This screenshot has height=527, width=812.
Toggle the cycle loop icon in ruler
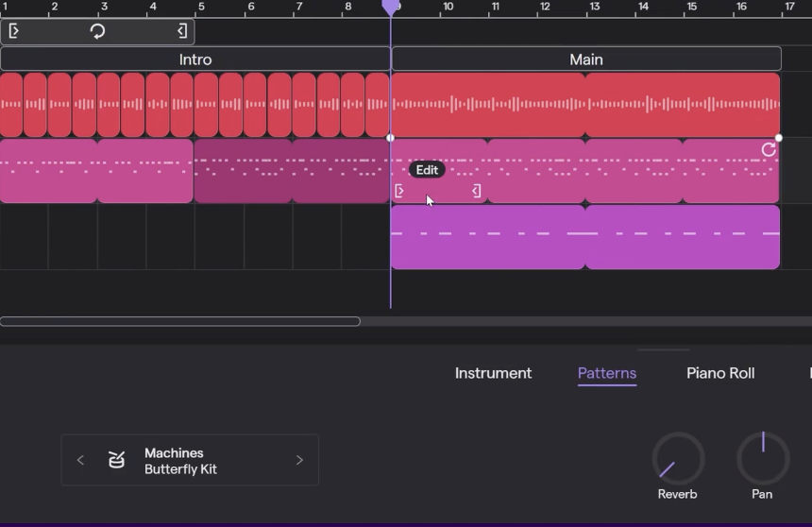point(97,31)
